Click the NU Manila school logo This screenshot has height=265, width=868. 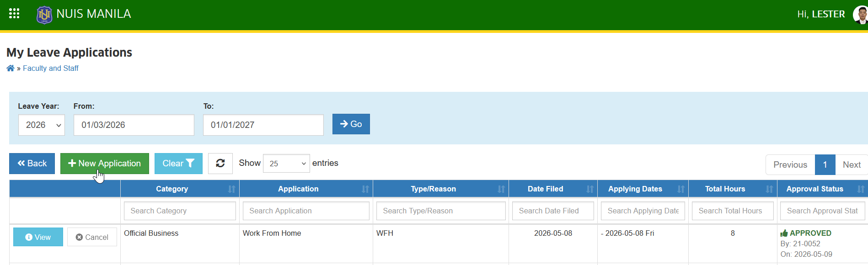tap(44, 15)
